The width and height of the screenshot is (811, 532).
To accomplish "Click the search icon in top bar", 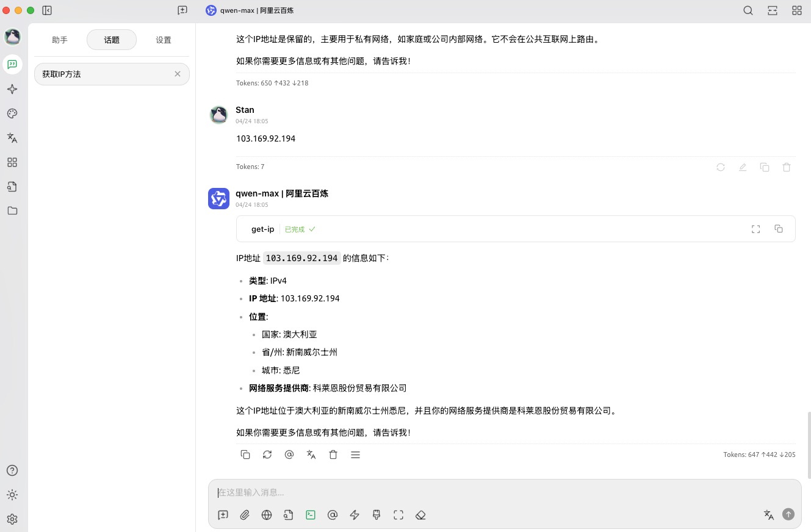I will (748, 10).
